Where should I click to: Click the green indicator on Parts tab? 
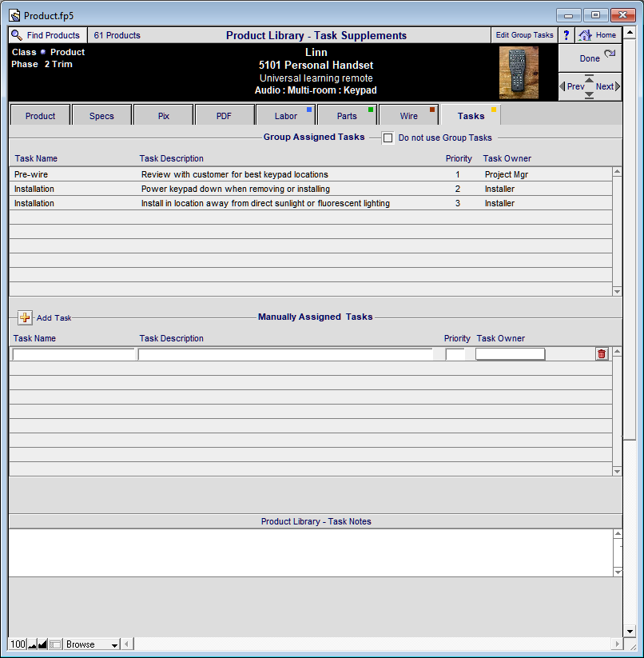(371, 110)
